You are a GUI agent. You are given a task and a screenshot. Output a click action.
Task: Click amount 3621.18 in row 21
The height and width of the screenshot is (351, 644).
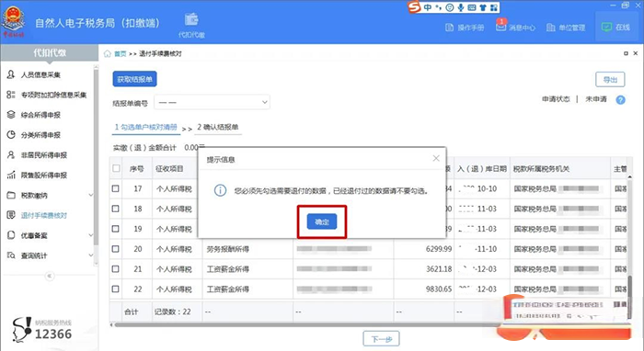[439, 269]
